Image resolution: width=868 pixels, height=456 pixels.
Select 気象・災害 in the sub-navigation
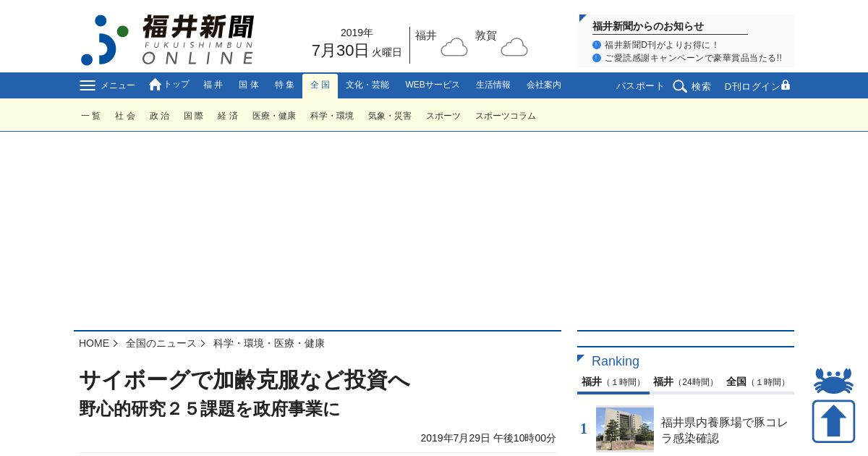pyautogui.click(x=390, y=116)
